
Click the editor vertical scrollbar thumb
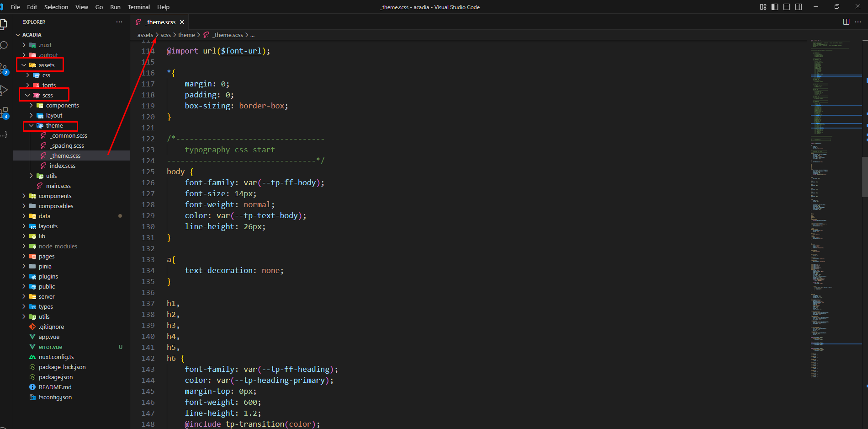point(865,177)
